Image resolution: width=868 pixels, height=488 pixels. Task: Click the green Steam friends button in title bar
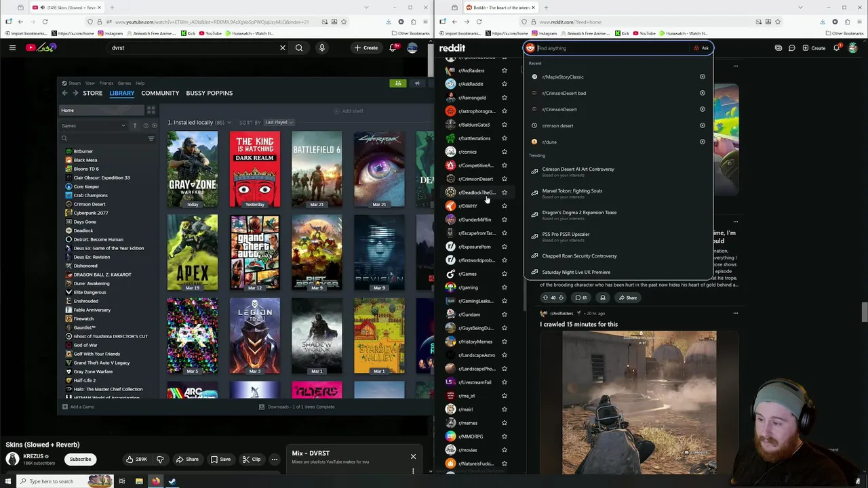coord(398,83)
